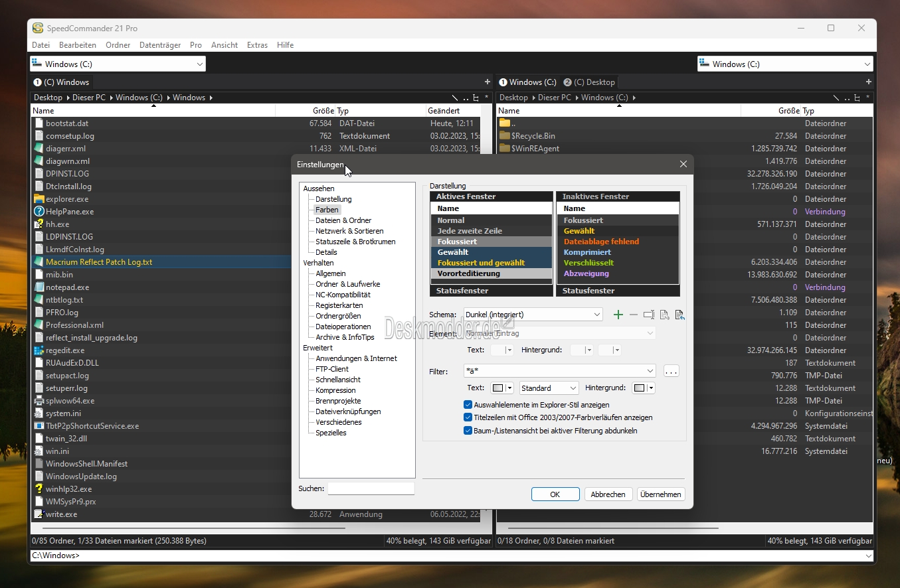Switch to the (C) Desktop tab in right pane

(x=589, y=82)
